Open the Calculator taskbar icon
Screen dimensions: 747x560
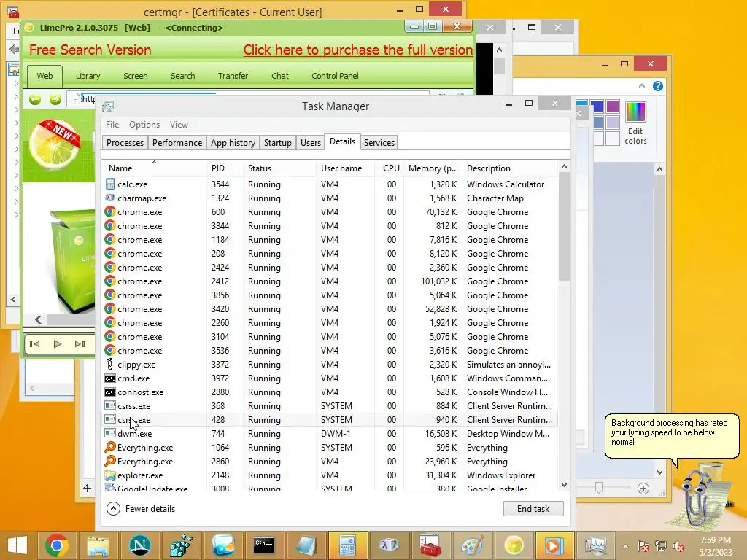coord(347,545)
